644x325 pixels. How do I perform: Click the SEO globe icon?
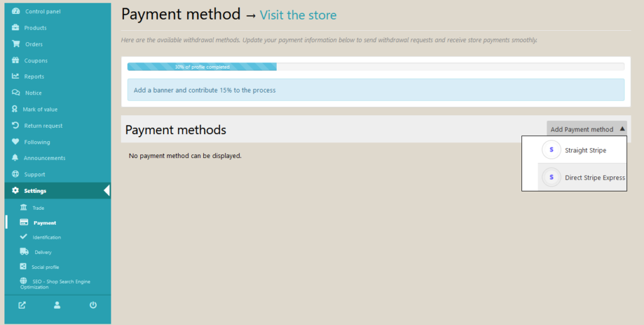[24, 280]
